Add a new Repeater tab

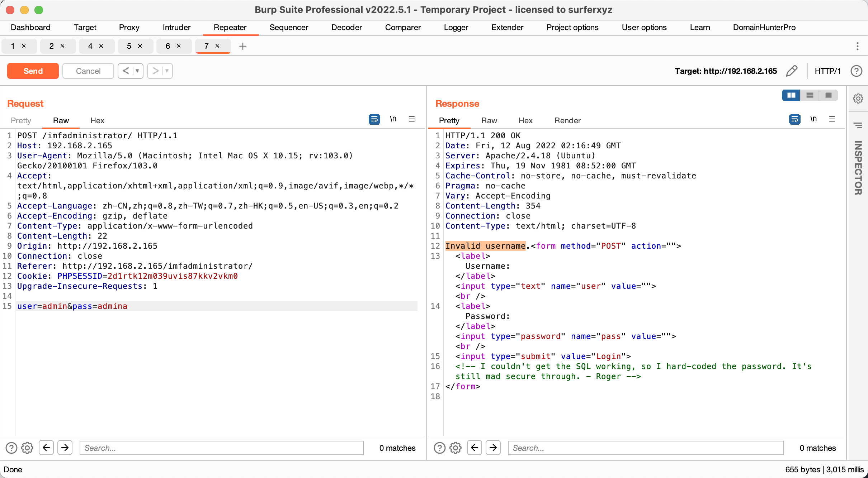click(243, 46)
